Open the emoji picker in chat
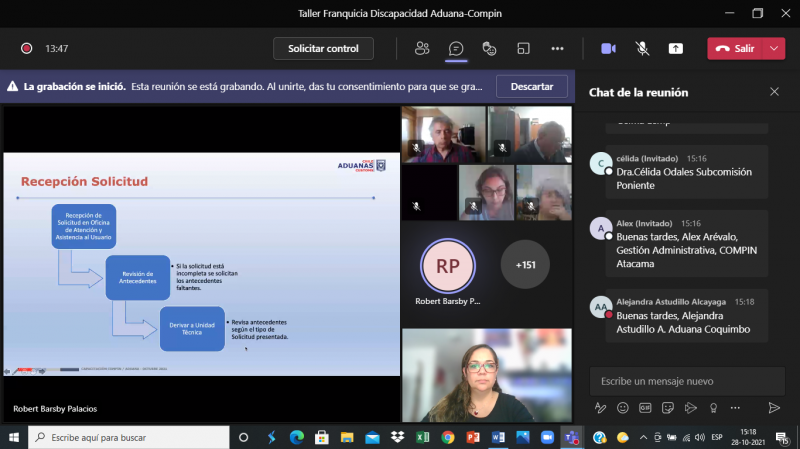The image size is (800, 449). 622,408
